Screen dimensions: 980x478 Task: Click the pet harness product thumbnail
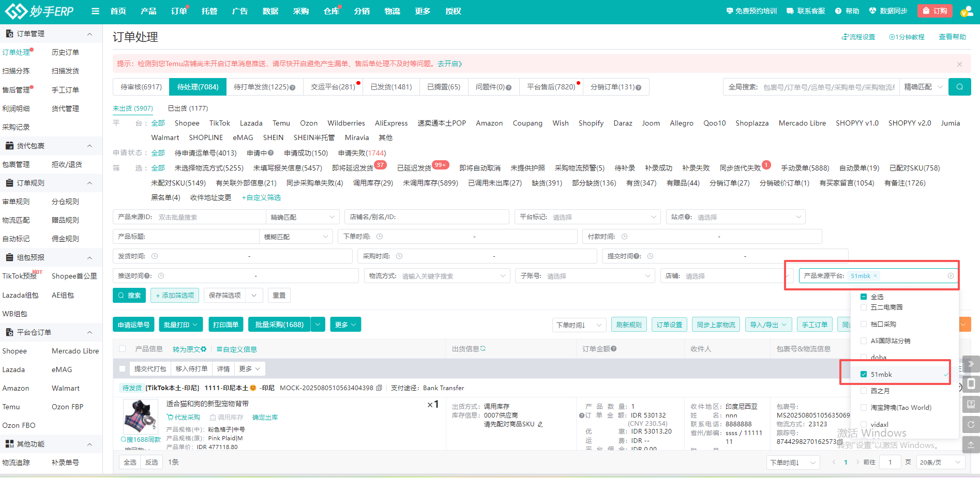click(140, 417)
